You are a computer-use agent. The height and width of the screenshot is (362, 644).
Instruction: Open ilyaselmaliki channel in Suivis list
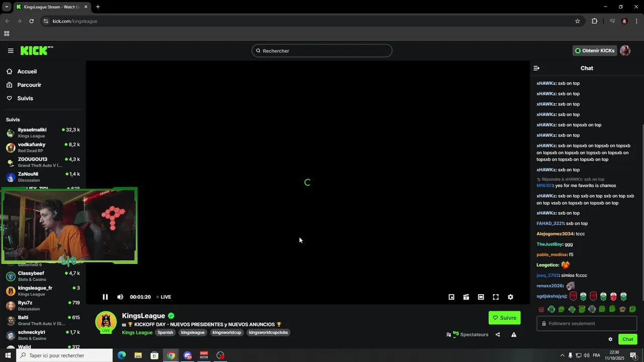point(43,133)
